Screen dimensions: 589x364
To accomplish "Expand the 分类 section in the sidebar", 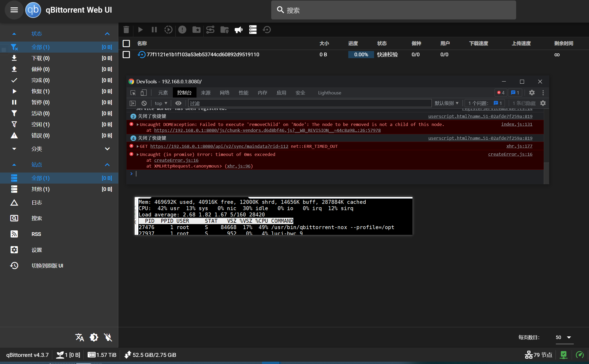I will pyautogui.click(x=107, y=149).
